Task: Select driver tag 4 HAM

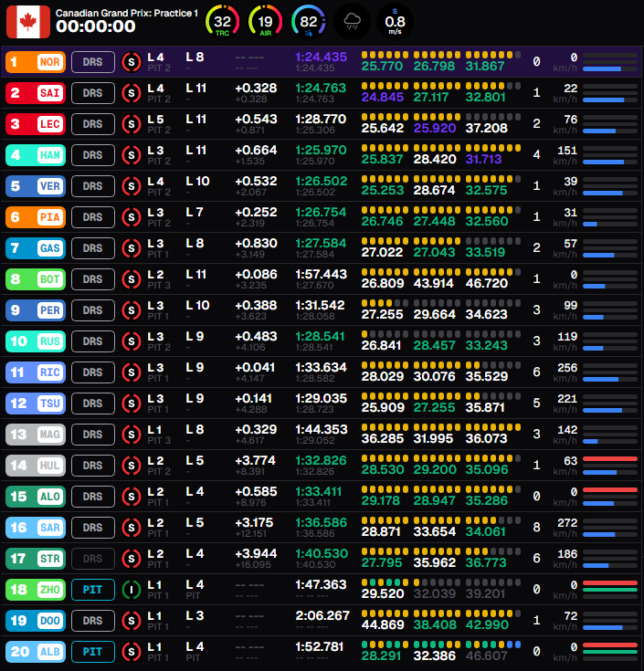Action: tap(36, 155)
